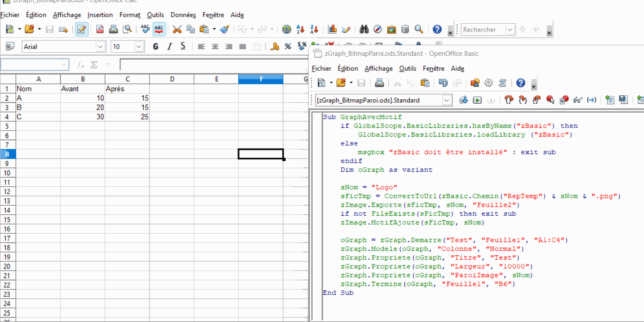Toggle Edit File mode in Calc toolbar
Image resolution: width=644 pixels, height=322 pixels.
(x=81, y=29)
